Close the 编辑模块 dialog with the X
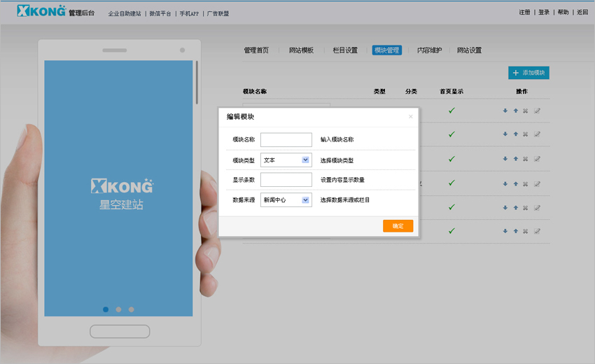The height and width of the screenshot is (364, 595). pyautogui.click(x=411, y=117)
